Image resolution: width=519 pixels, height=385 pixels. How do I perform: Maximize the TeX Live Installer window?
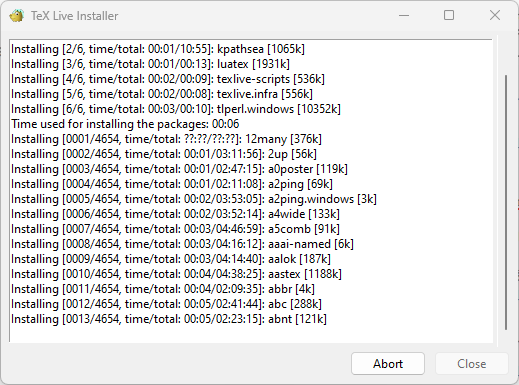point(449,15)
